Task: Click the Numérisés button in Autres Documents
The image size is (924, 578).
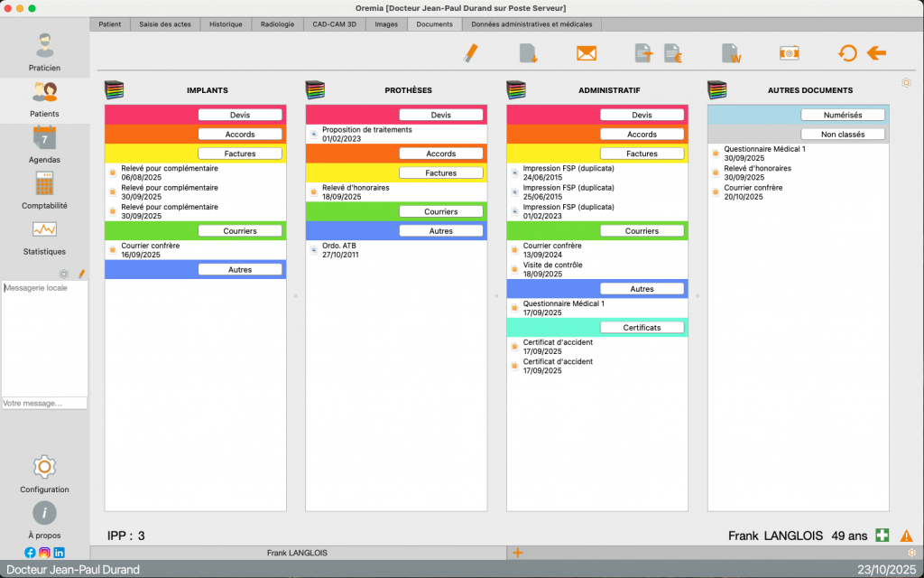Action: (843, 115)
